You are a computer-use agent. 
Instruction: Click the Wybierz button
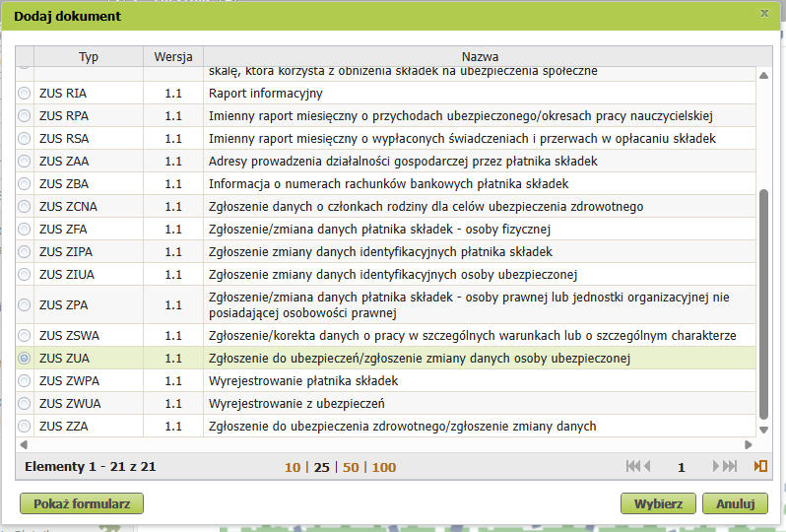pyautogui.click(x=658, y=503)
